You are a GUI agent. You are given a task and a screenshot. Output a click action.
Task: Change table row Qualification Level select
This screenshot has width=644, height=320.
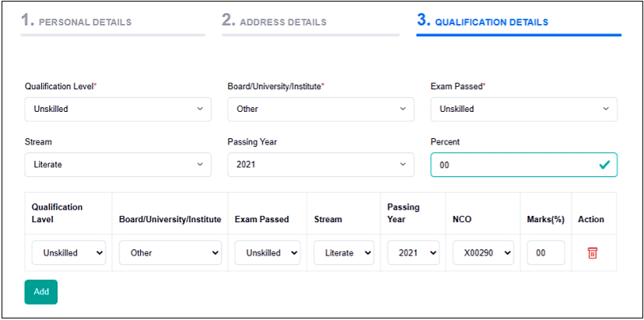pyautogui.click(x=68, y=253)
